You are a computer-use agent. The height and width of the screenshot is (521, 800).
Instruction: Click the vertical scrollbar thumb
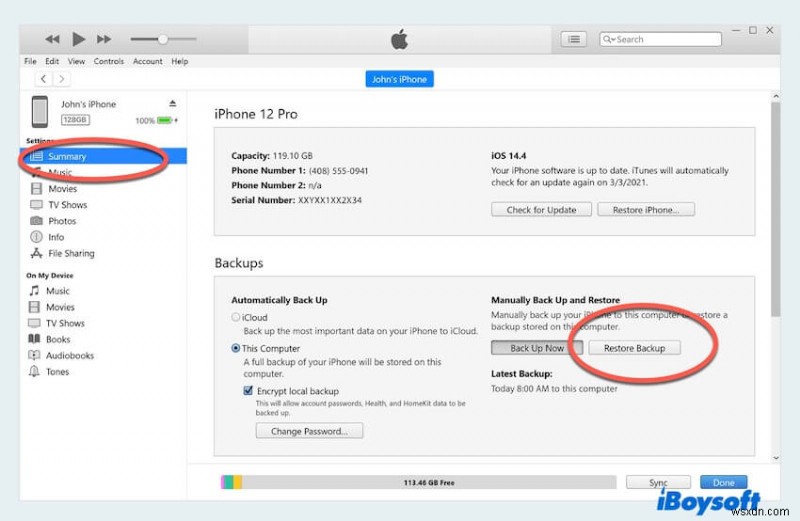[776, 209]
